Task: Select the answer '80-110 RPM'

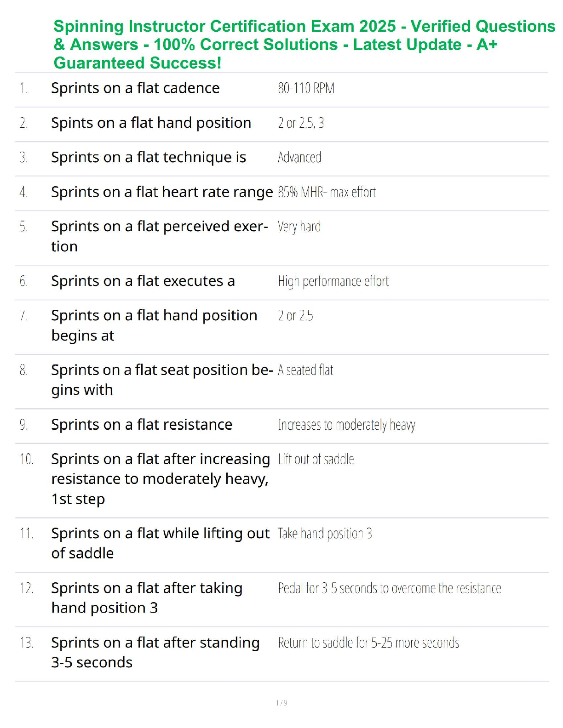Action: click(306, 88)
